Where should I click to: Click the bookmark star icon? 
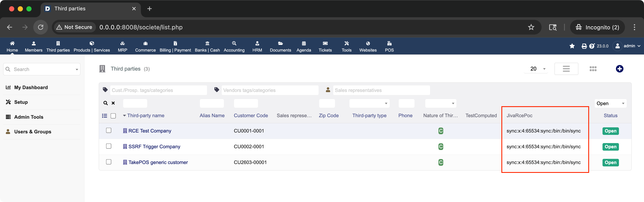pyautogui.click(x=572, y=46)
